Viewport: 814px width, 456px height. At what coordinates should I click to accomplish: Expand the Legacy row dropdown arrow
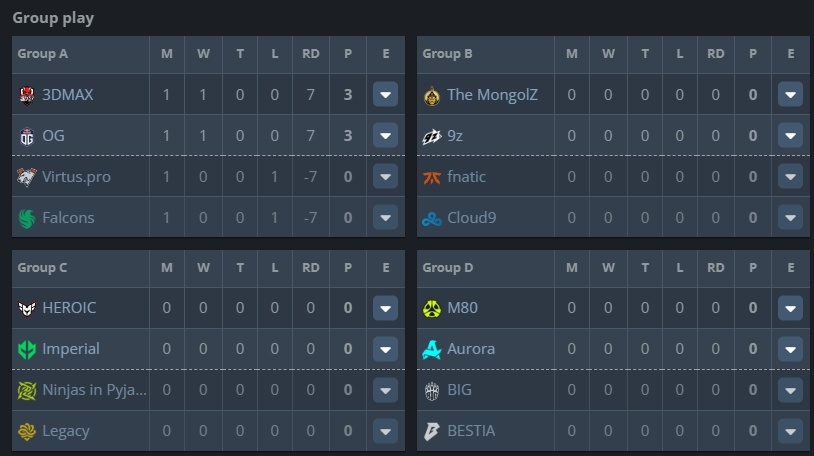click(385, 431)
